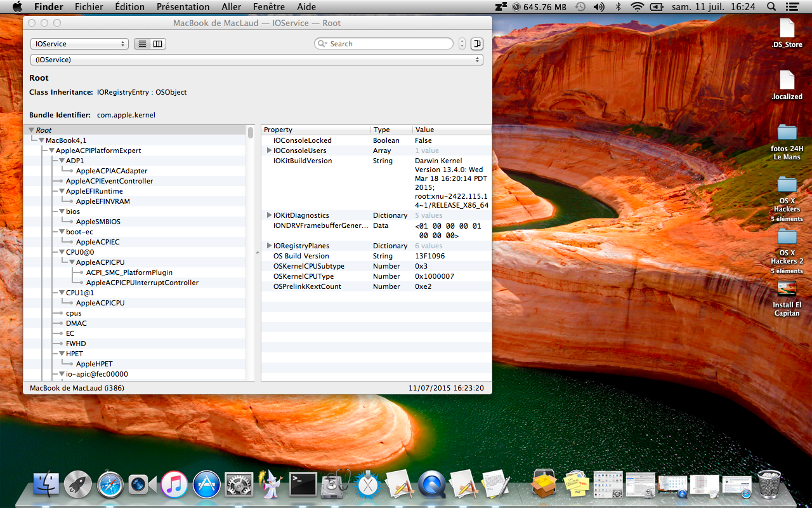812x508 pixels.
Task: Collapse the Root tree node
Action: point(31,130)
